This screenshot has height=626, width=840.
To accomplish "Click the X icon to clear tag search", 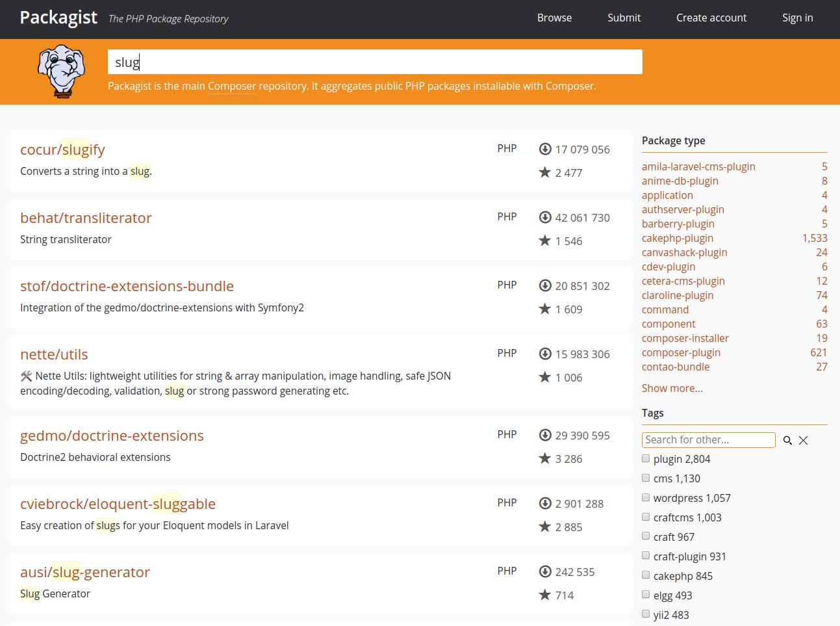I will click(x=804, y=440).
